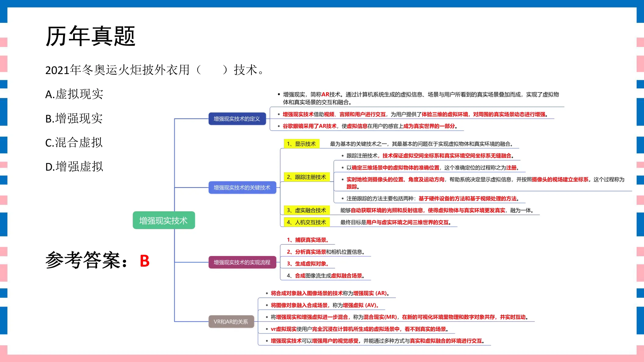Screen dimensions: 644x362
Task: Select the VR和AR的关系 node
Action: (231, 321)
